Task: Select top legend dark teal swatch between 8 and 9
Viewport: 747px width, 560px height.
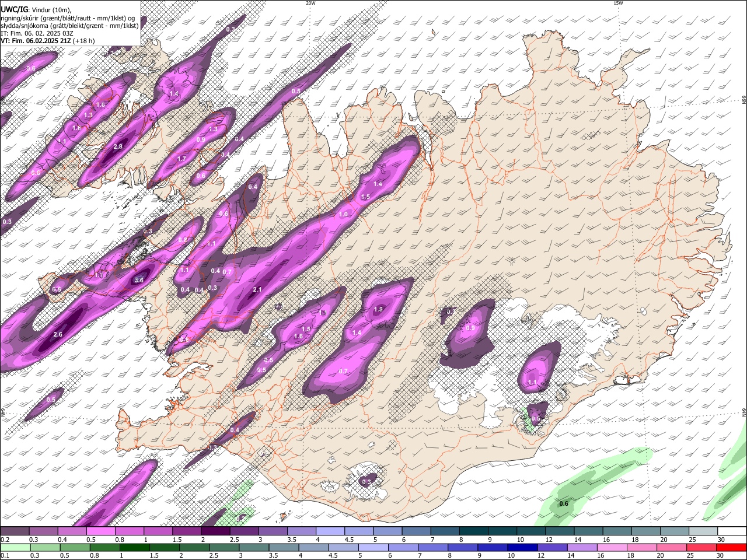Action: point(474,532)
